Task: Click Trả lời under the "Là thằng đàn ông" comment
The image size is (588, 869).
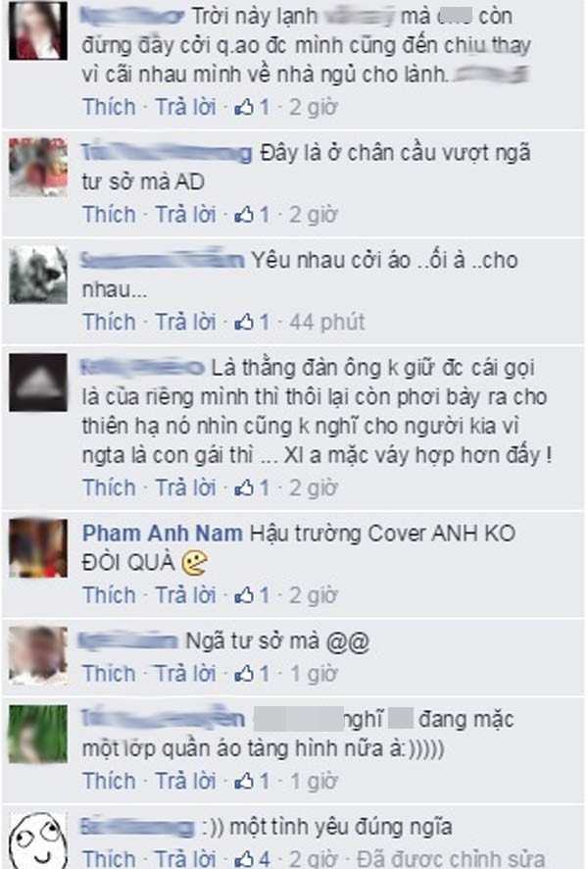Action: 185,488
